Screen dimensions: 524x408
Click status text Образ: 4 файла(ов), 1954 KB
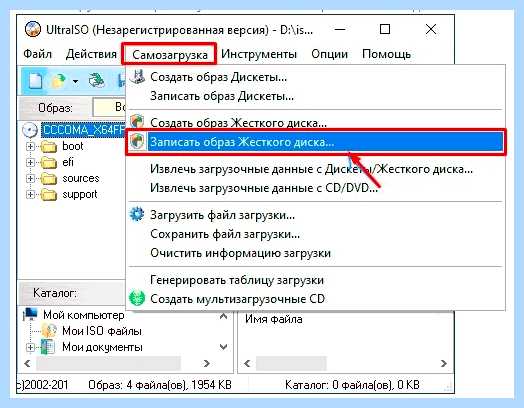[160, 385]
